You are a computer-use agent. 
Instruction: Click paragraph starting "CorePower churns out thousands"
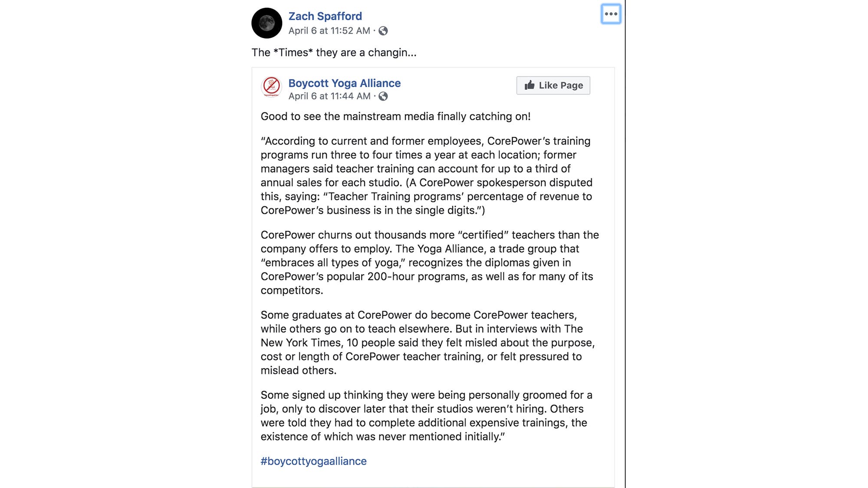point(429,262)
